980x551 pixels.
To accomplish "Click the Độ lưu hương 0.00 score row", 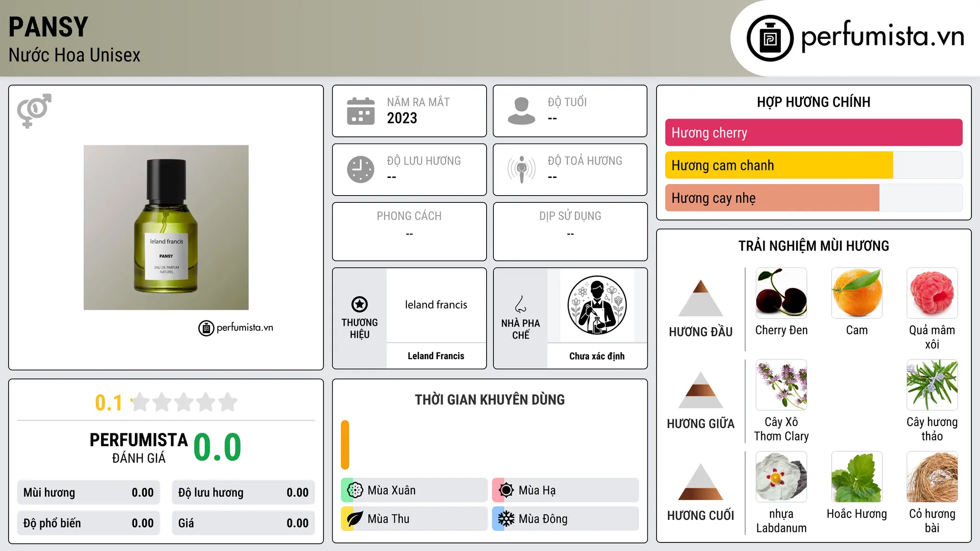I will click(244, 493).
